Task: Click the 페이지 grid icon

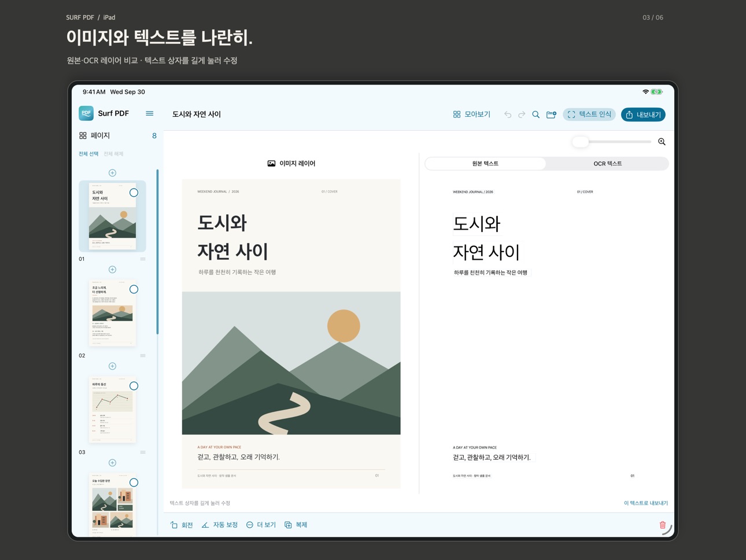Action: click(83, 135)
